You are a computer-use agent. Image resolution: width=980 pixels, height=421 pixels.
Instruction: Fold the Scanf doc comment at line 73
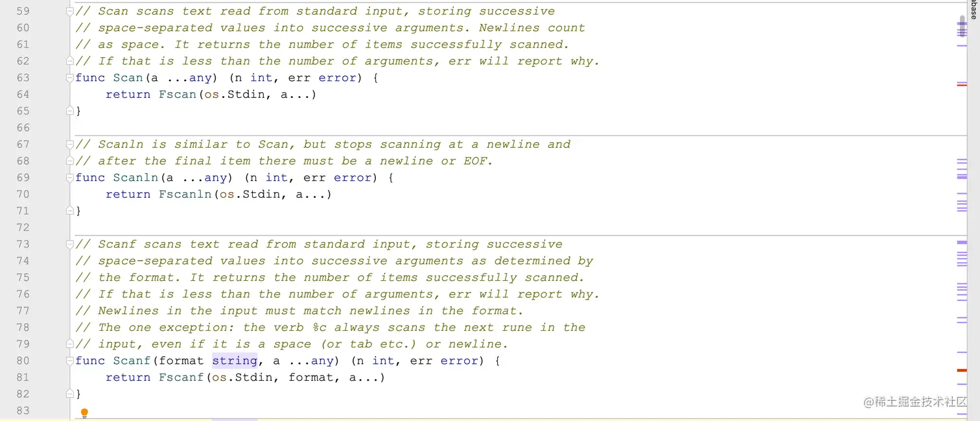click(x=70, y=244)
